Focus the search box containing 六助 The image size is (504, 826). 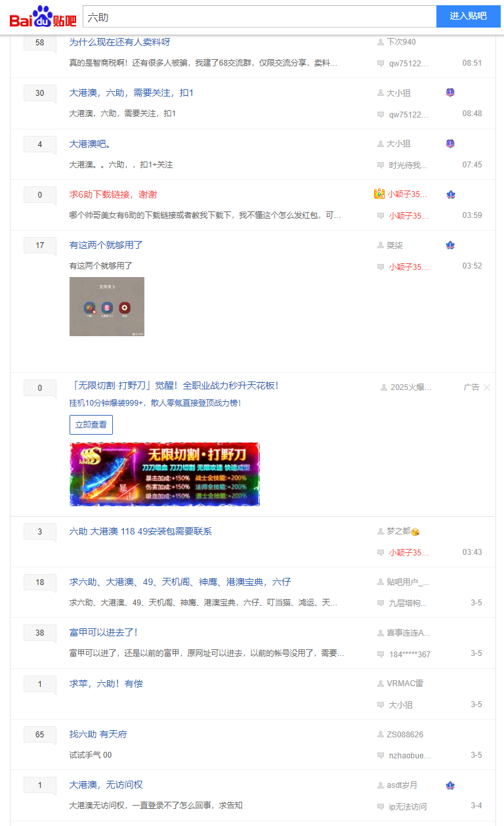(x=259, y=16)
